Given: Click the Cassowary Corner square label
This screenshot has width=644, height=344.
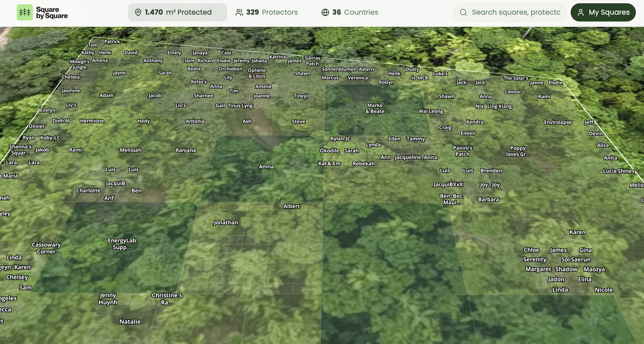Looking at the screenshot, I should pos(46,248).
